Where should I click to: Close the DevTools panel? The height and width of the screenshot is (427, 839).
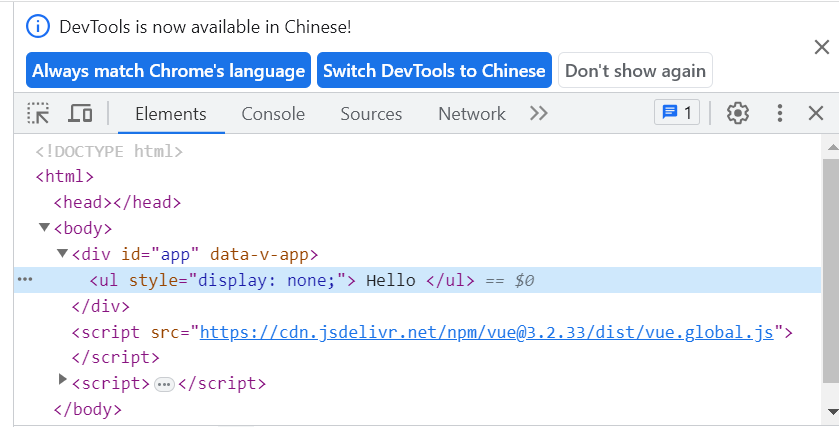[815, 113]
